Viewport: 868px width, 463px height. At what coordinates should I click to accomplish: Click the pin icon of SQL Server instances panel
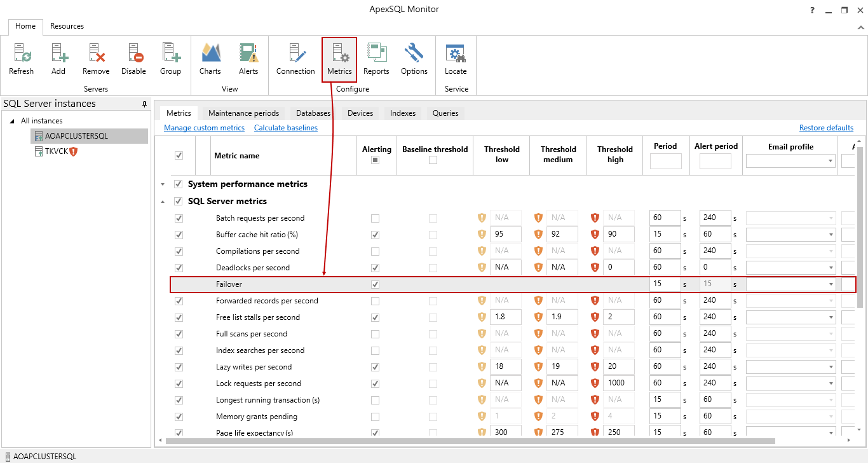(145, 104)
